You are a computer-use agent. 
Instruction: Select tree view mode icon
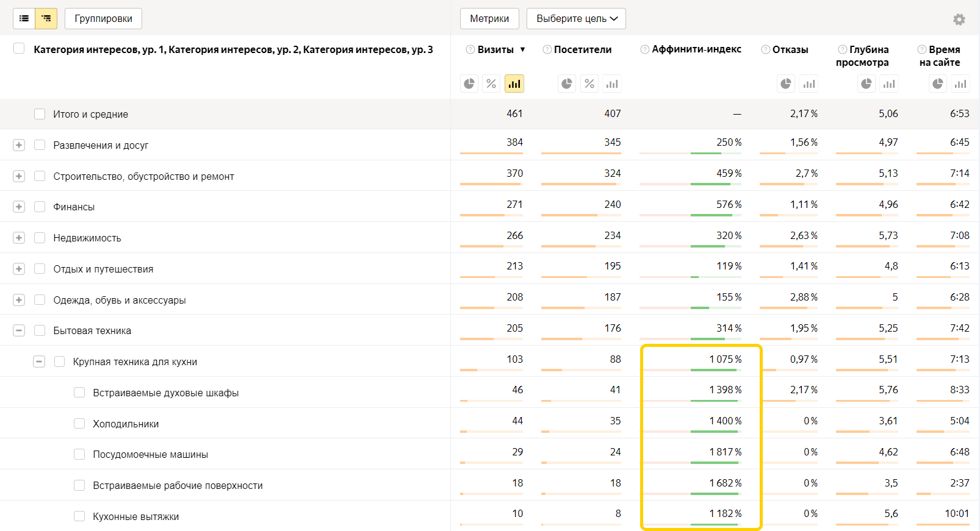pyautogui.click(x=46, y=19)
